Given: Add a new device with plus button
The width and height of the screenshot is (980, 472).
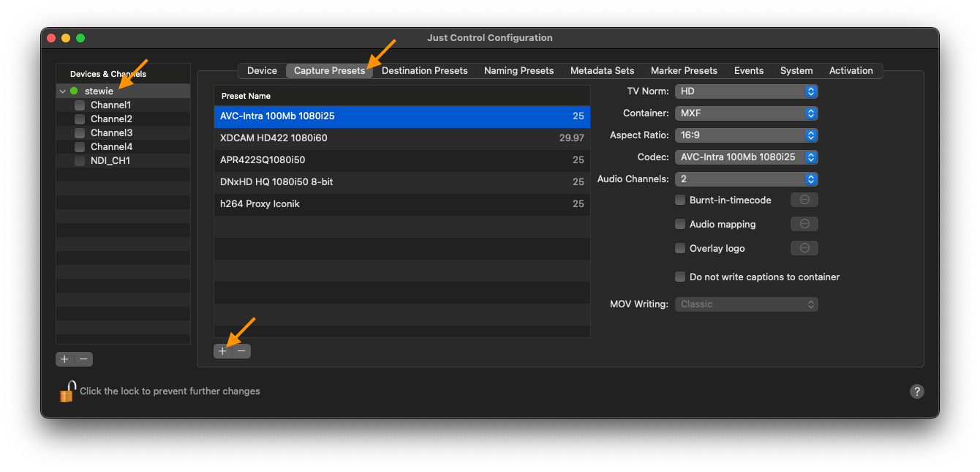Looking at the screenshot, I should coord(64,359).
